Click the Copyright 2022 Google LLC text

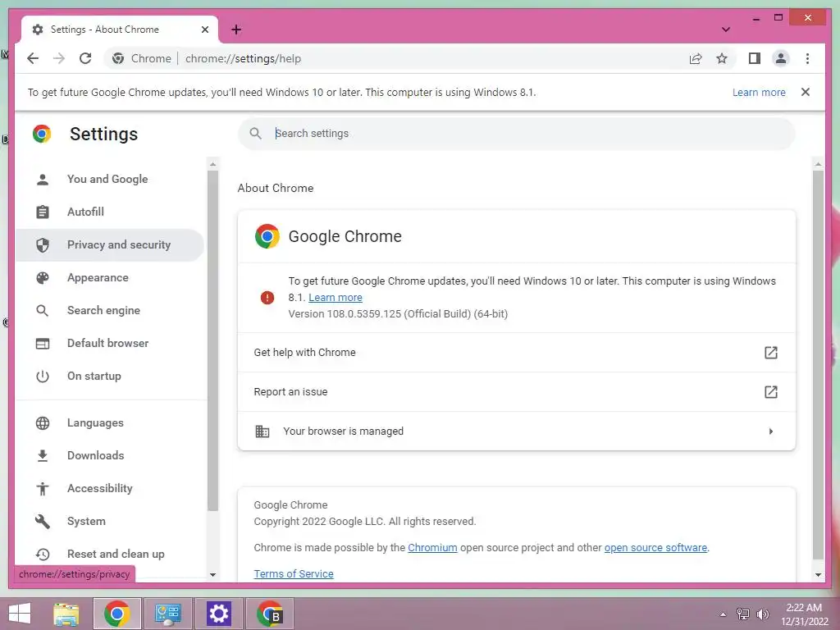click(365, 521)
